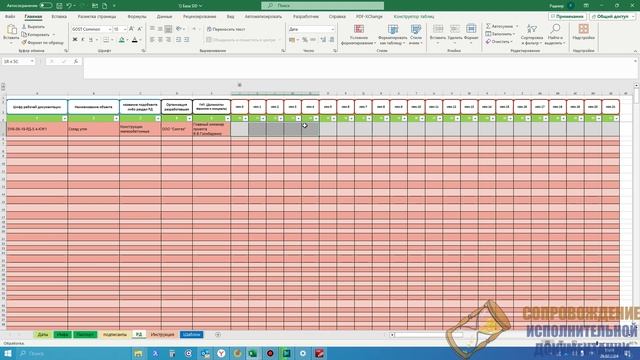
Task: Click the align right icon
Action: [x=168, y=40]
